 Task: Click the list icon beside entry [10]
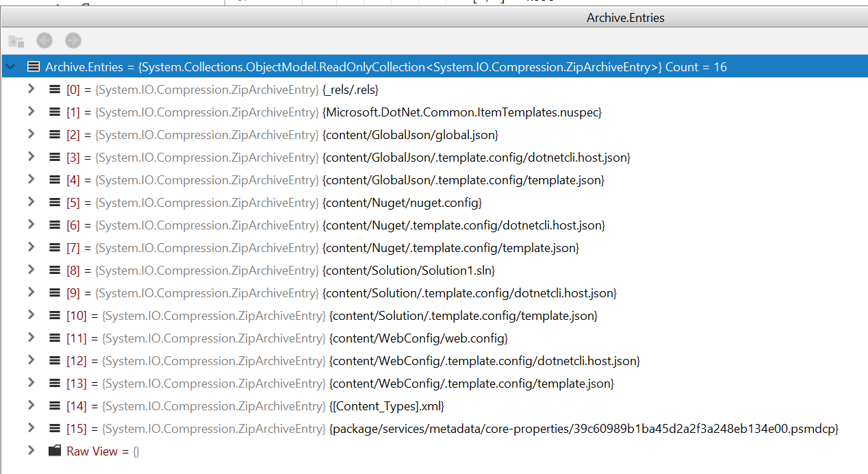[55, 315]
